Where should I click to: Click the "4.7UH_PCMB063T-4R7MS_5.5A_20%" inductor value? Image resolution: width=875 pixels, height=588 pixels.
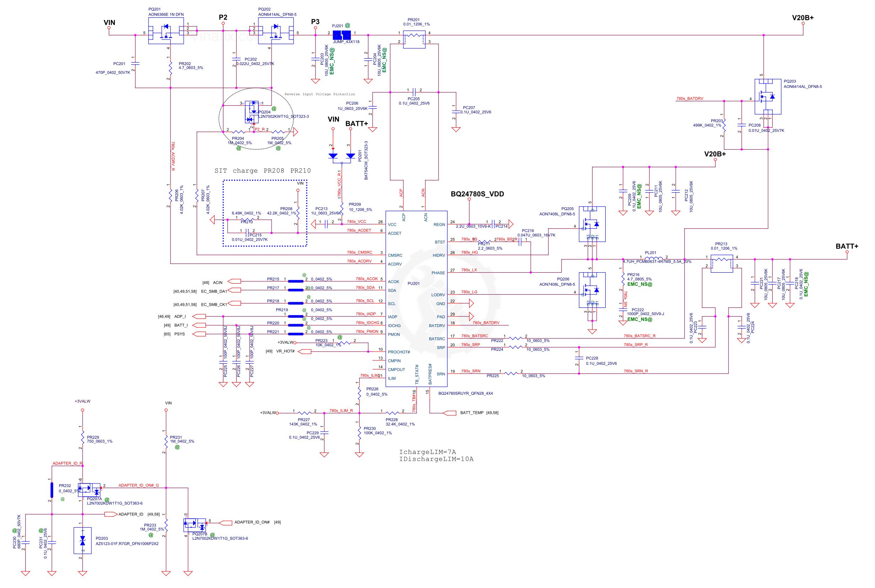(657, 262)
